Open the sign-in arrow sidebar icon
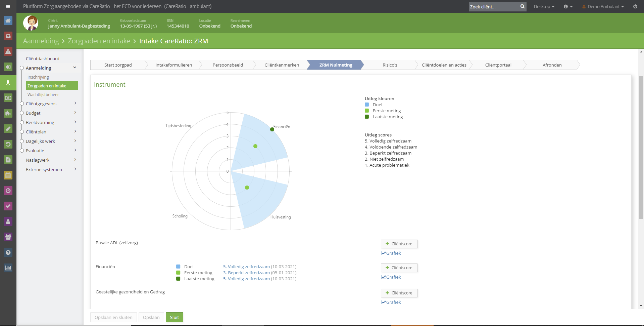 click(x=8, y=67)
